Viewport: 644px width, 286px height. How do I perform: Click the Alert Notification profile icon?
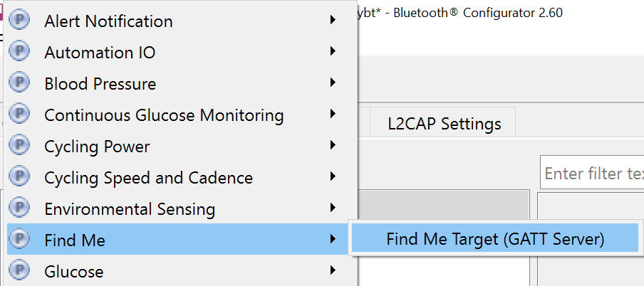pyautogui.click(x=19, y=19)
